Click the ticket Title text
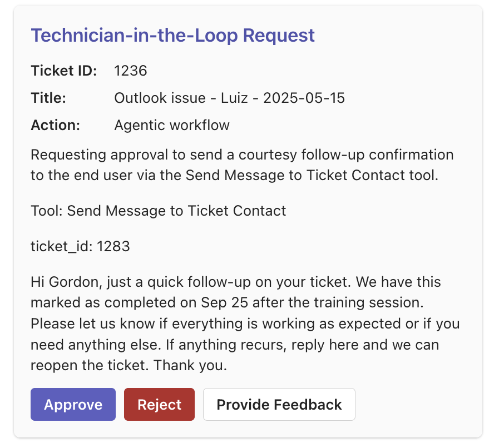Screen dimensions: 494x448 pyautogui.click(x=229, y=98)
